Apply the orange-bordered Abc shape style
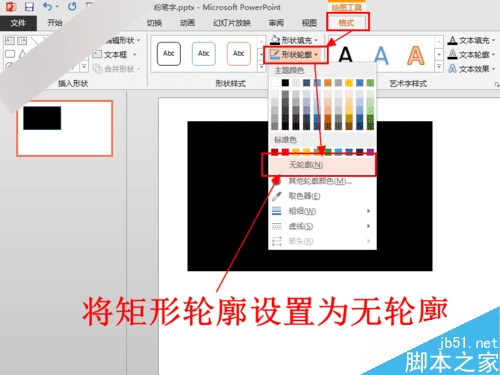This screenshot has height=375, width=500. 239,54
